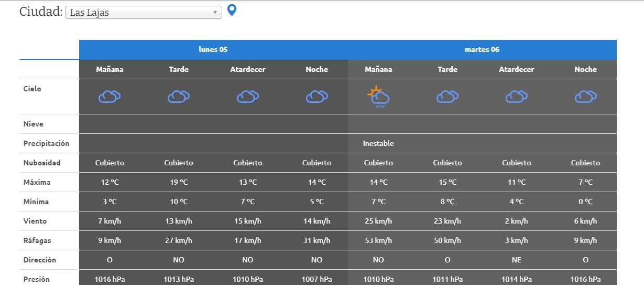The height and width of the screenshot is (285, 644).
Task: Click the Presión row label
Action: point(37,279)
